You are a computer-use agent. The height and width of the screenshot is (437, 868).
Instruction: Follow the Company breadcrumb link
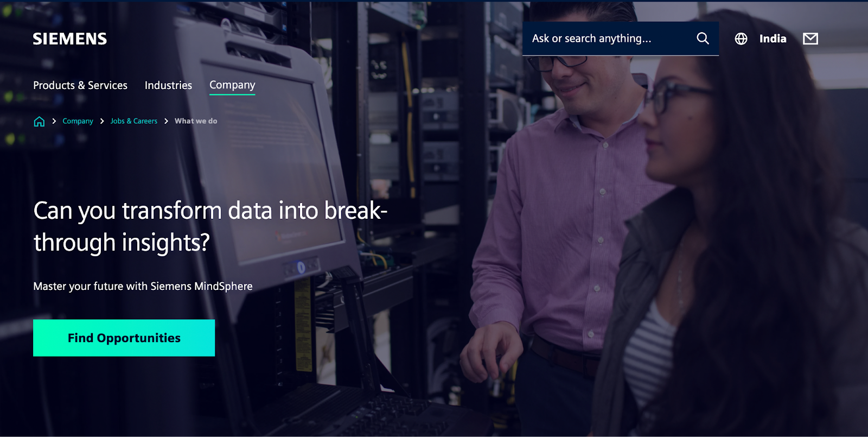(x=78, y=121)
